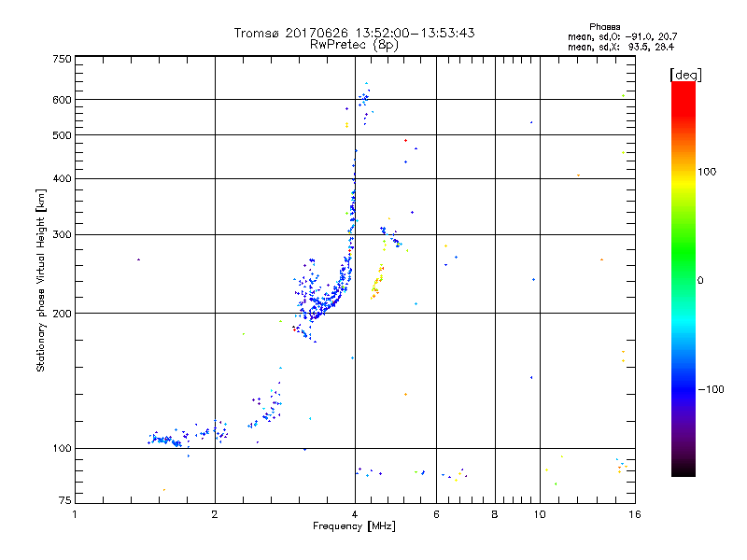
Task: Click the 'RwPretec (8p)' subtitle
Action: click(x=354, y=45)
